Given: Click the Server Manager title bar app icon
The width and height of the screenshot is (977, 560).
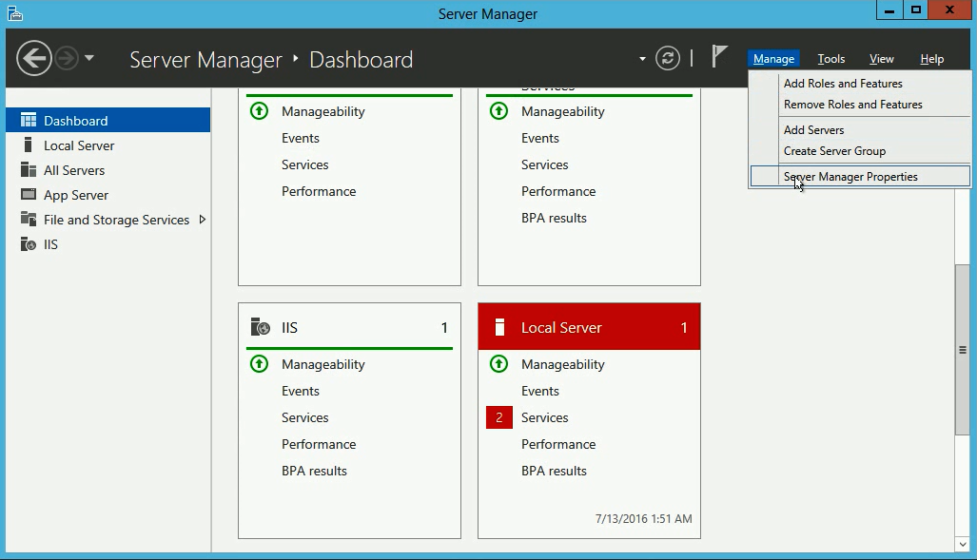Looking at the screenshot, I should coord(15,13).
